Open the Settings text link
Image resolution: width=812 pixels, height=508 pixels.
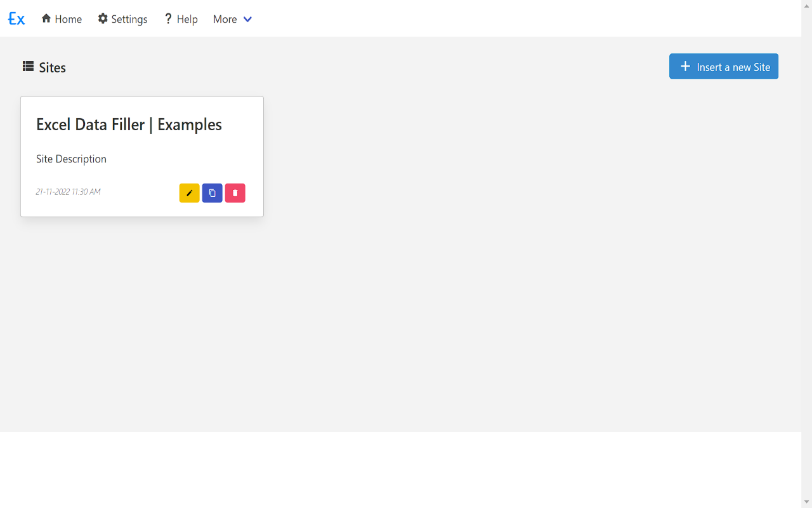129,19
